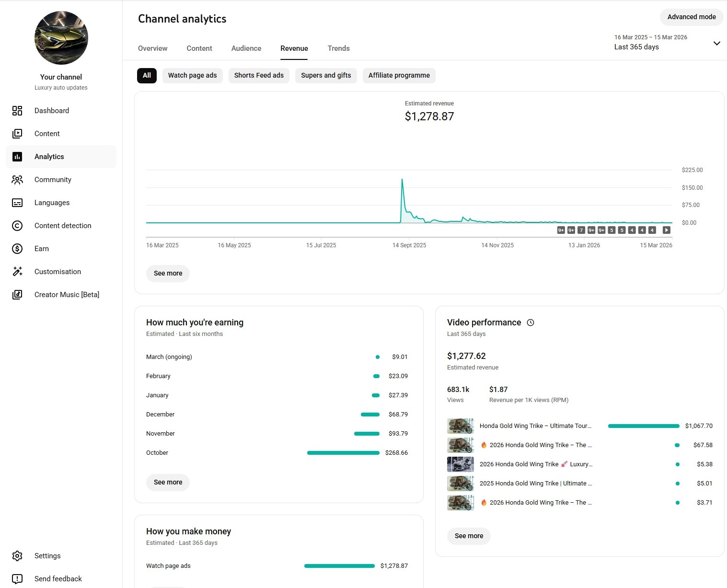
Task: Click the Creator Music icon
Action: tap(17, 295)
